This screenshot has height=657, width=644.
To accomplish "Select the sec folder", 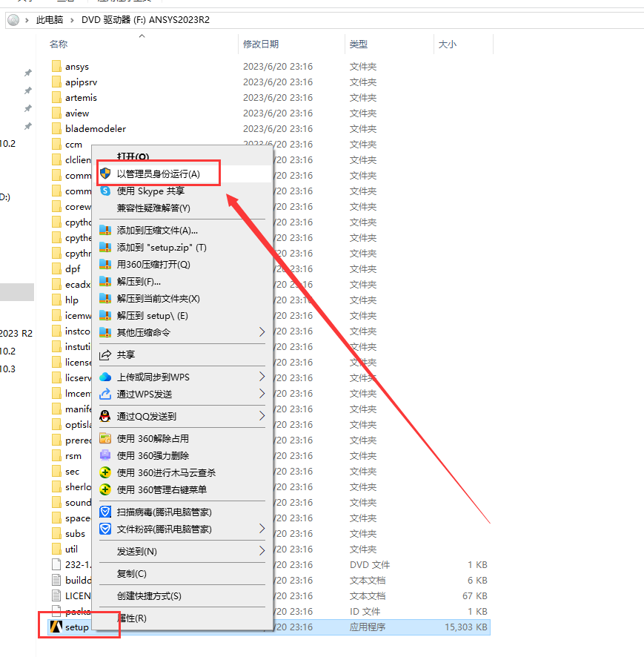I will [x=72, y=472].
